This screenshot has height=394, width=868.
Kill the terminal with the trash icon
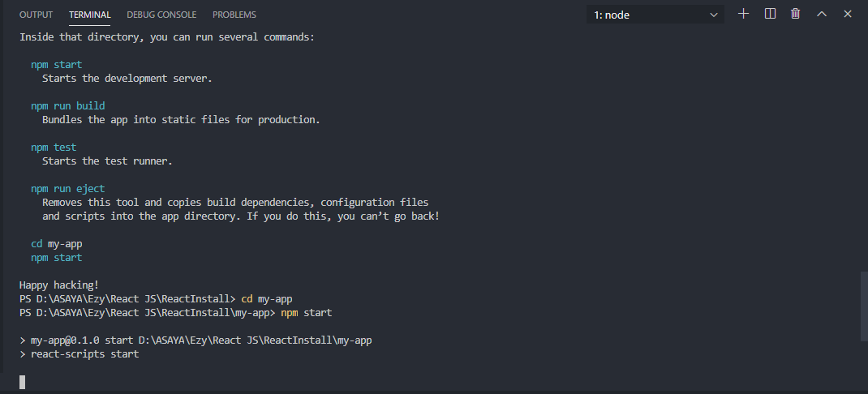coord(796,14)
